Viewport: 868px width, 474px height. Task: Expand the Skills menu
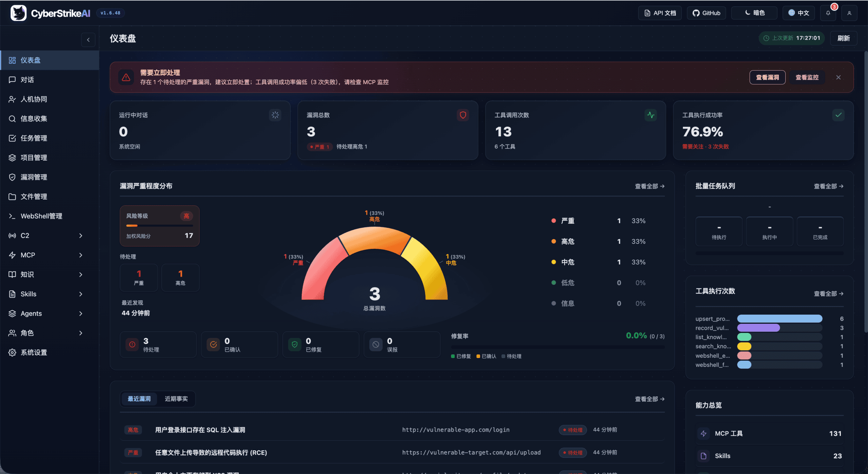pos(50,294)
